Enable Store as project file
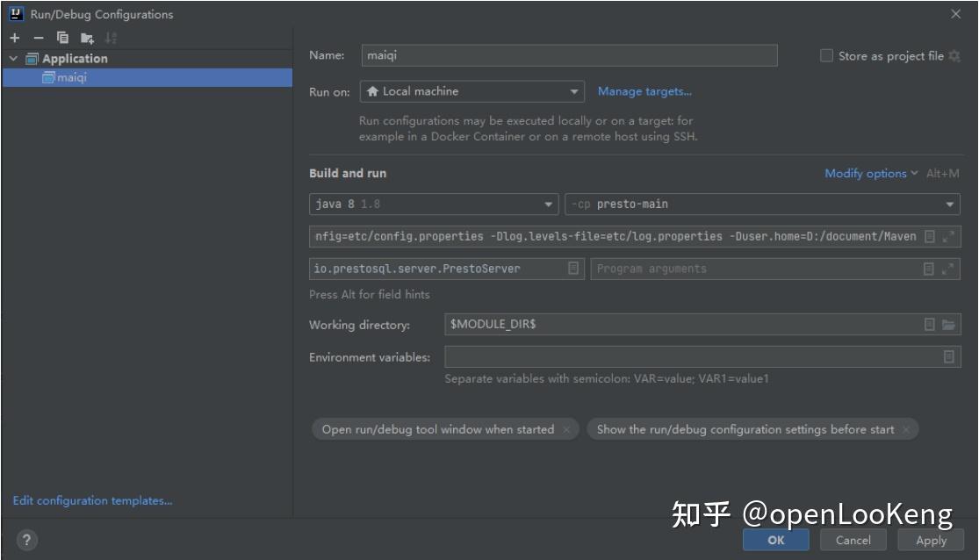Screen dimensions: 979x560 [x=825, y=54]
